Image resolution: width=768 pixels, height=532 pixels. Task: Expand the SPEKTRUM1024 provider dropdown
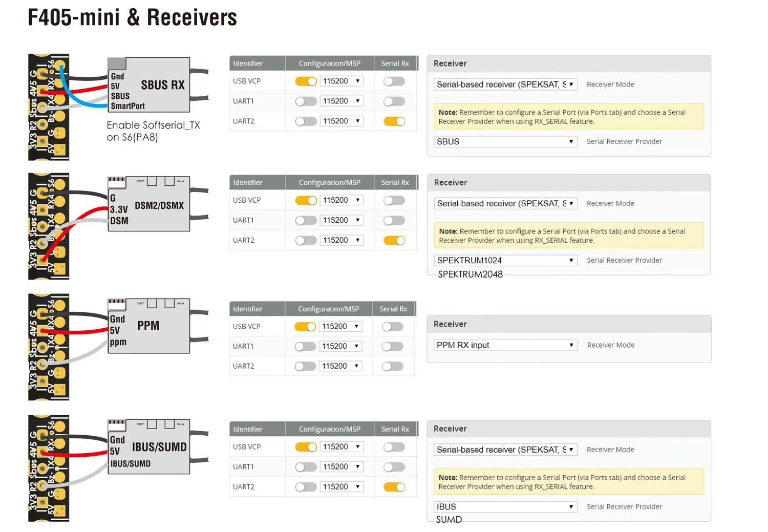(x=505, y=260)
